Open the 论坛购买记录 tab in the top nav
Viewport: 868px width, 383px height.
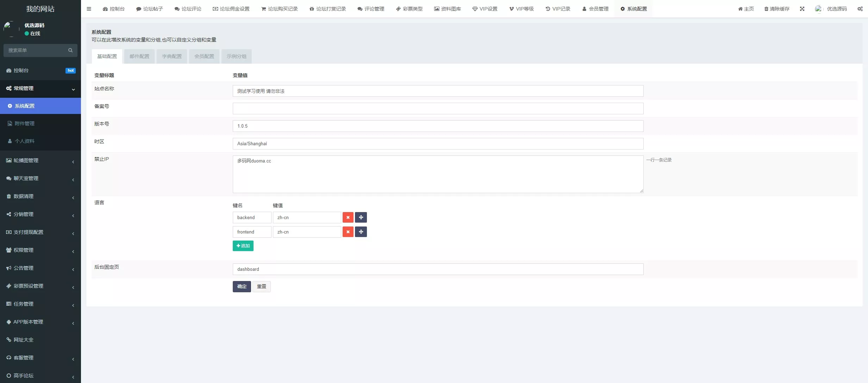click(x=280, y=9)
